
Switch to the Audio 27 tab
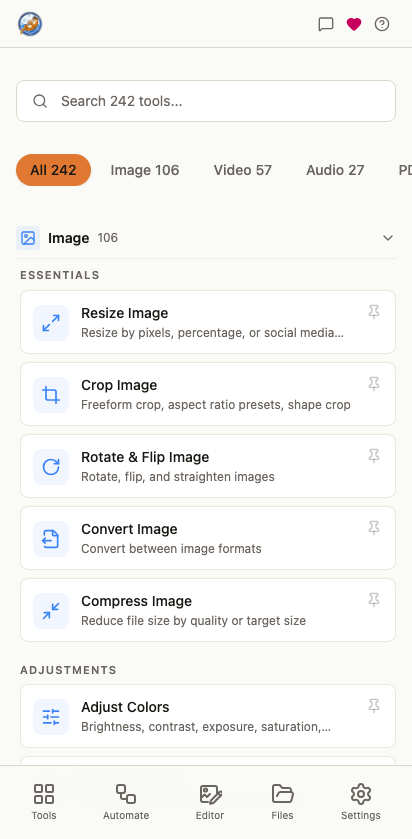pyautogui.click(x=335, y=170)
